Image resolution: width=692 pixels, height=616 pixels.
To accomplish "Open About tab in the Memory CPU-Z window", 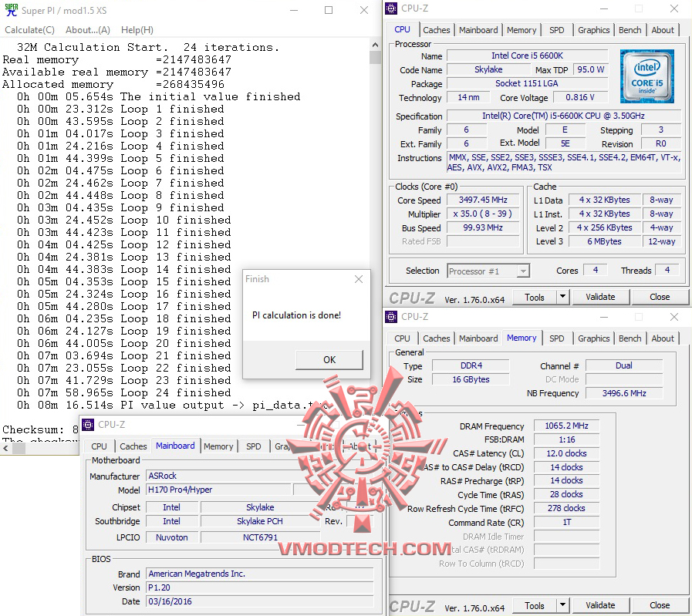I will pyautogui.click(x=663, y=338).
